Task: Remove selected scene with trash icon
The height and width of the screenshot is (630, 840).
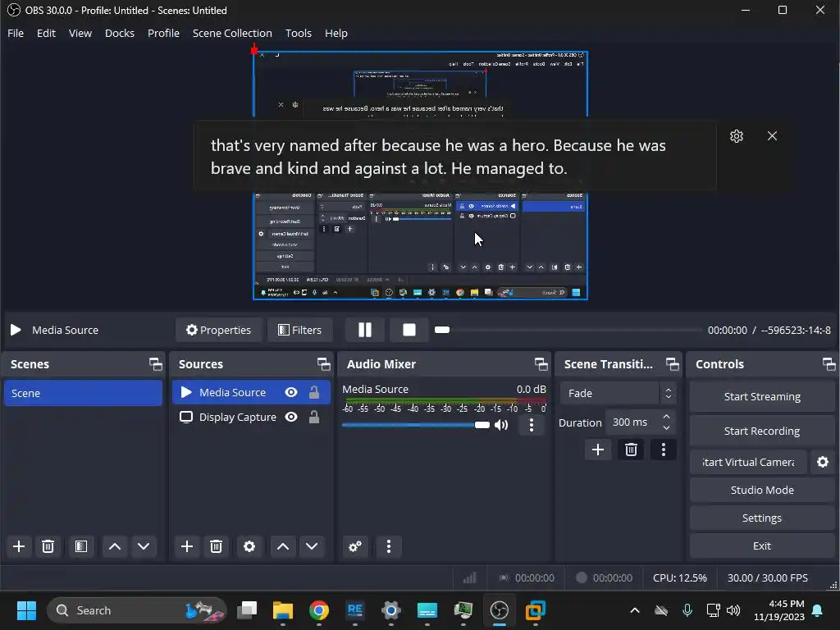Action: [x=48, y=546]
